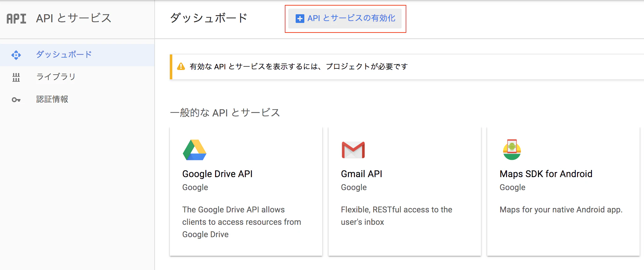
Task: Click the library icon in the sidebar
Action: 16,77
